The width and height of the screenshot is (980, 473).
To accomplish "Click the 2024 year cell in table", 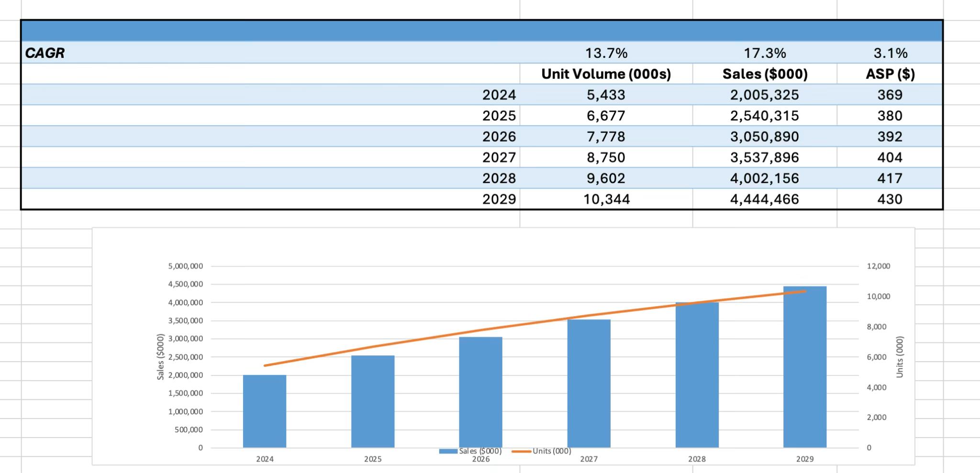I will (270, 95).
